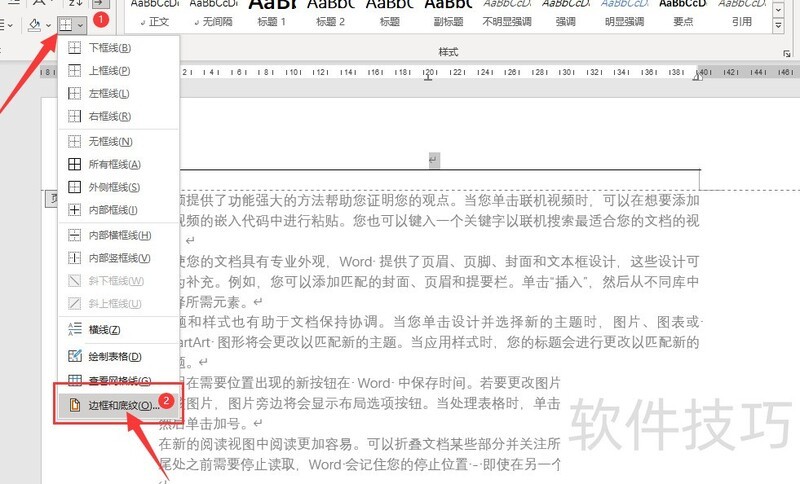
Task: Apply 外侧框线(S) outside borders
Action: click(x=119, y=187)
